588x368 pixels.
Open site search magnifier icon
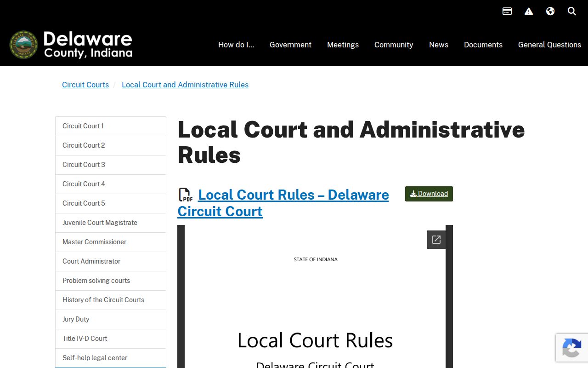click(572, 11)
